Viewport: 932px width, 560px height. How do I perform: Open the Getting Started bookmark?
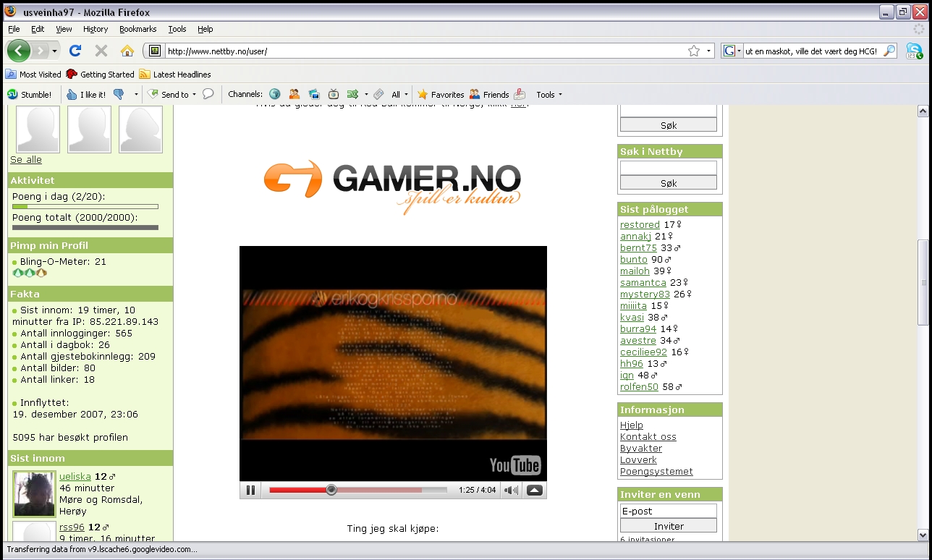tap(101, 75)
